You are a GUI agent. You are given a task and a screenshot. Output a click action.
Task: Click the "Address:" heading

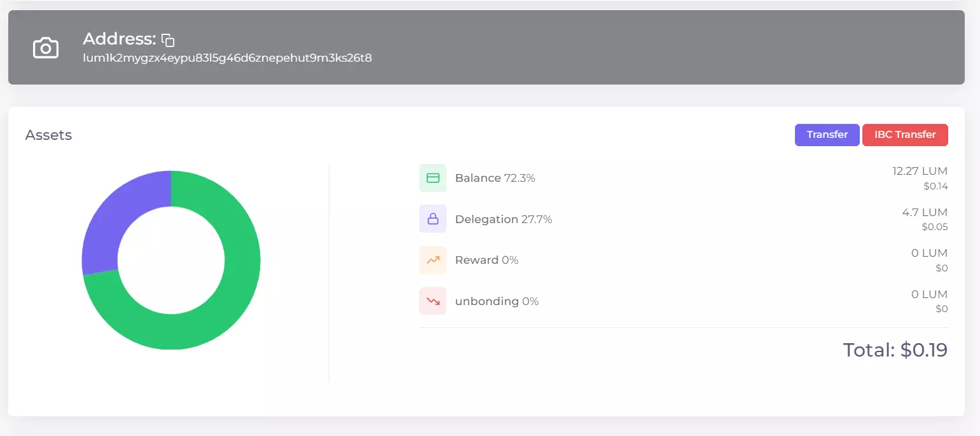120,39
